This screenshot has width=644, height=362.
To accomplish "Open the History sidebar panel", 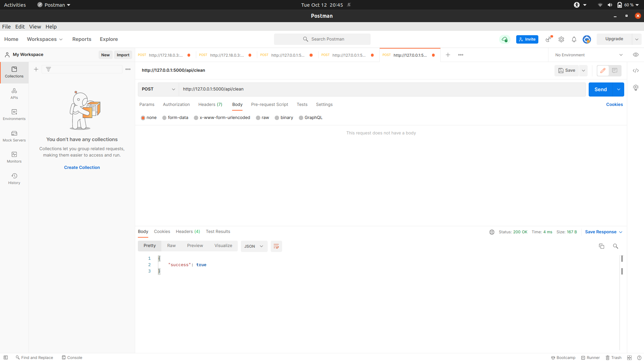I will click(14, 179).
